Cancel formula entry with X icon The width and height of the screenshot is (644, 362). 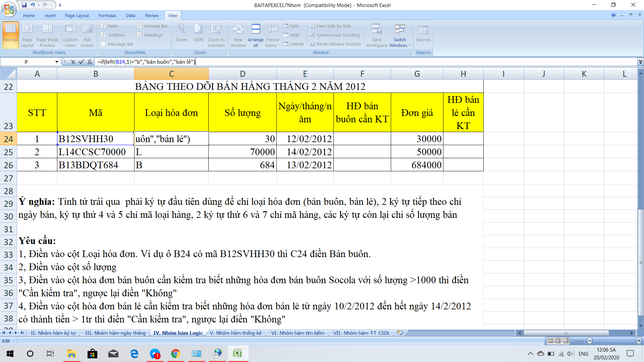click(73, 62)
